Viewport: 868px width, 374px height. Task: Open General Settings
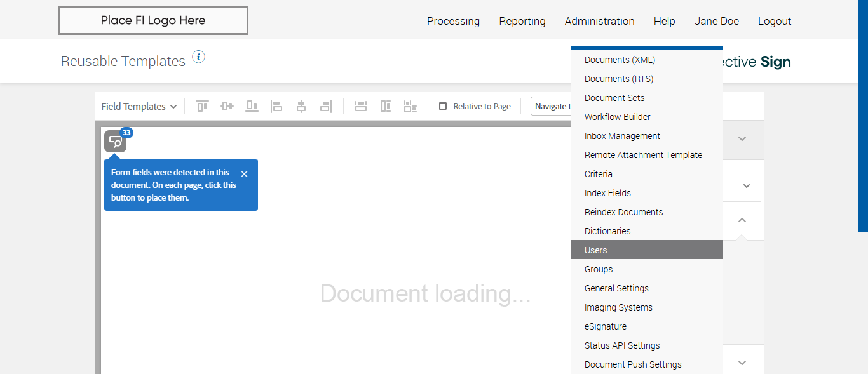point(647,288)
